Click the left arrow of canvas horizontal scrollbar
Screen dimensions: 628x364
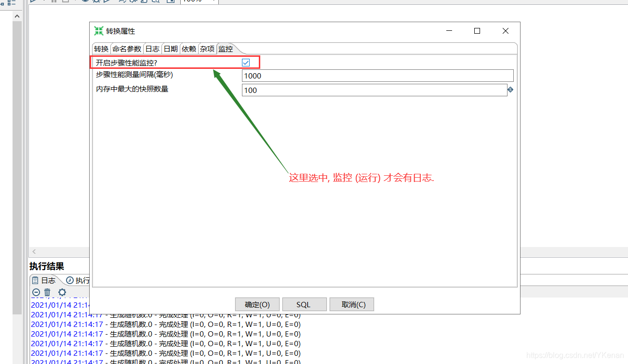pyautogui.click(x=34, y=252)
